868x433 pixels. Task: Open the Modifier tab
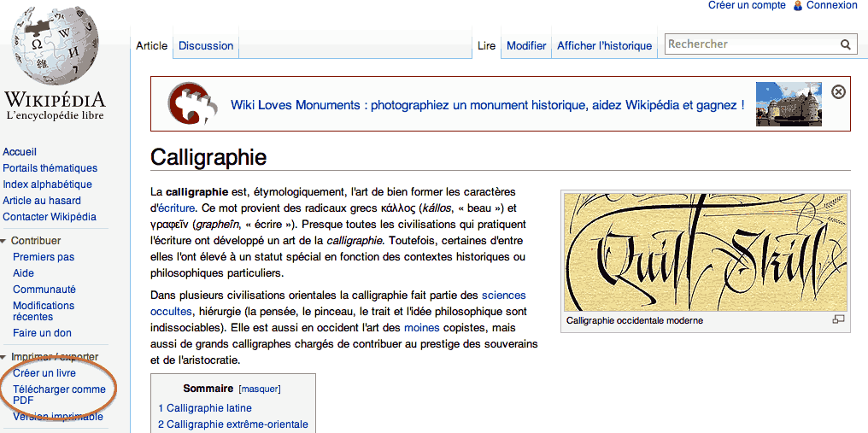pos(526,46)
